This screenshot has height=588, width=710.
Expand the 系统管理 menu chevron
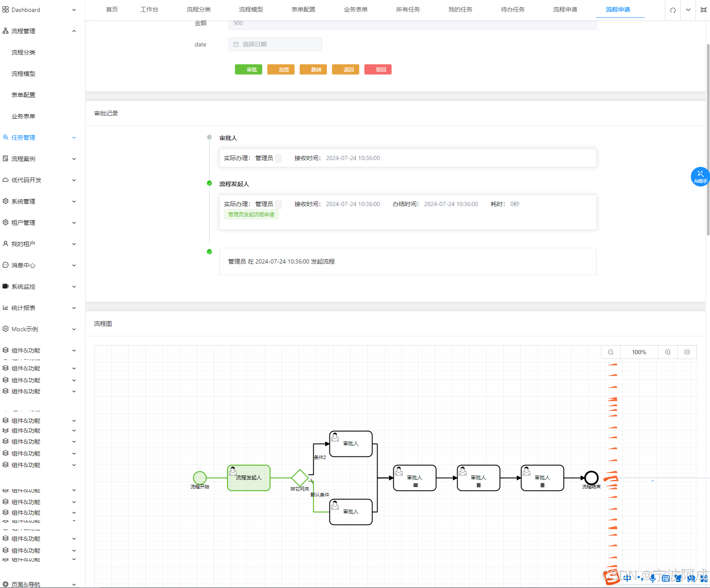[74, 201]
